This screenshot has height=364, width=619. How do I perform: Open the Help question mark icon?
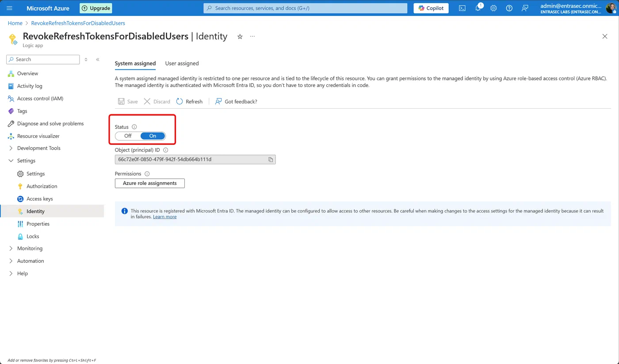509,8
